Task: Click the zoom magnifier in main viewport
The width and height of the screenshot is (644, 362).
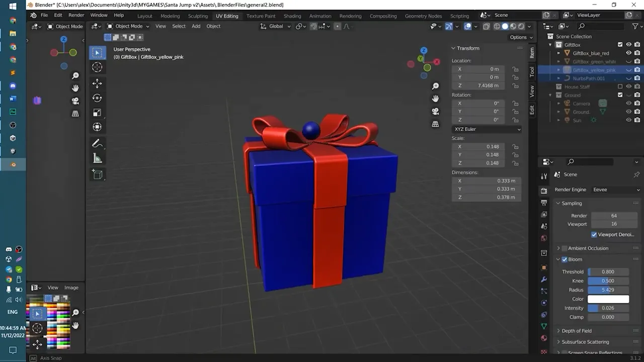Action: (436, 86)
